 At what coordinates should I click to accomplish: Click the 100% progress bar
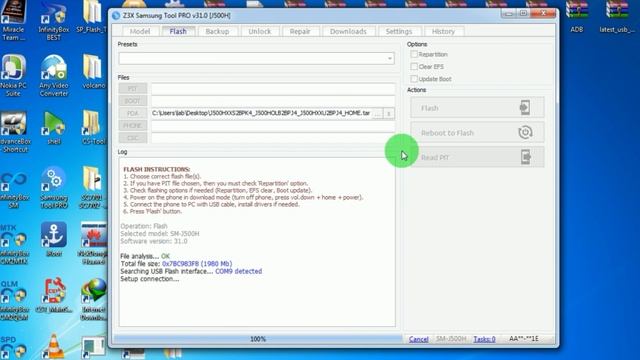[258, 339]
